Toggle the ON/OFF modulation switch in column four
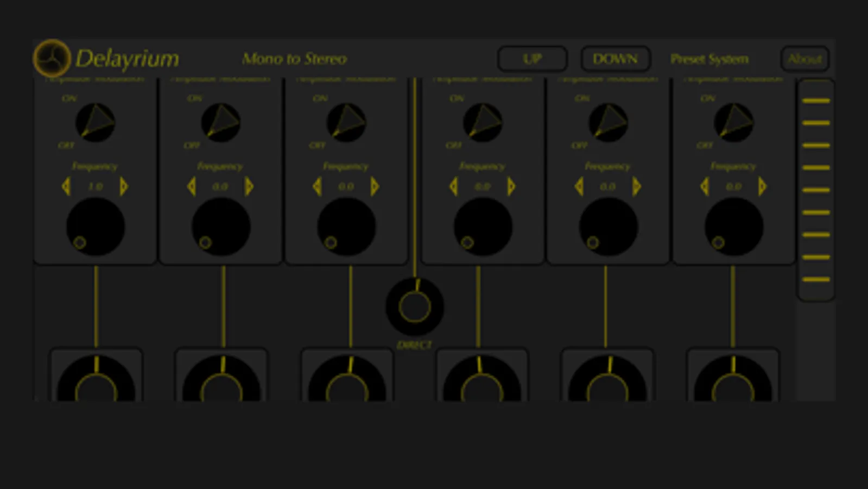868x489 pixels. pyautogui.click(x=482, y=122)
